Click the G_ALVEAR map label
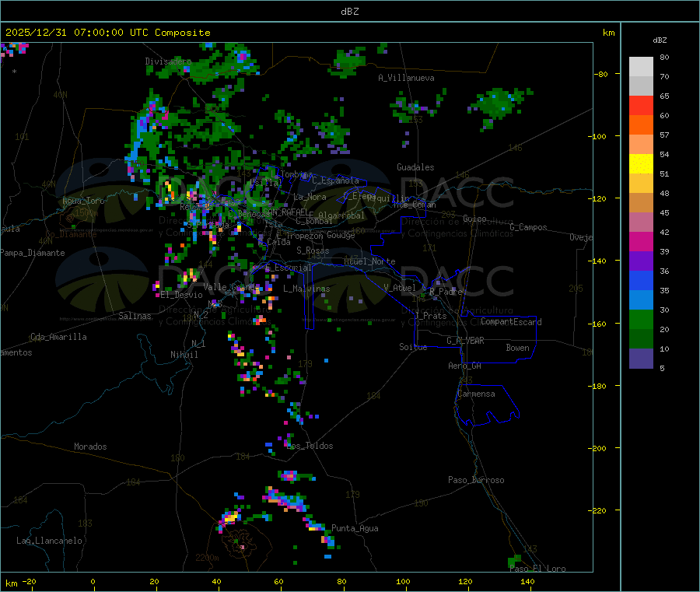Screen dimensions: 700x592 click(x=465, y=341)
